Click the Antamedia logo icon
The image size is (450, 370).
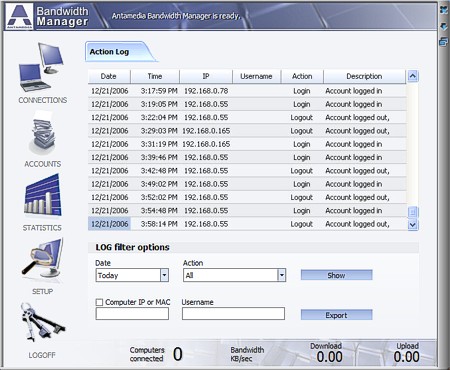coord(19,16)
